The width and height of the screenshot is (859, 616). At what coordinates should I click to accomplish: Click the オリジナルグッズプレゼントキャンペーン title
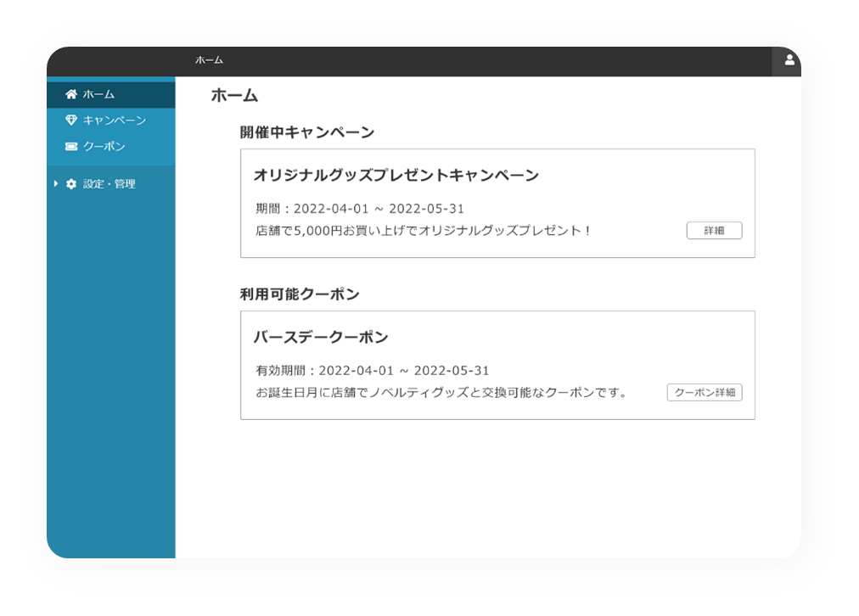coord(396,176)
